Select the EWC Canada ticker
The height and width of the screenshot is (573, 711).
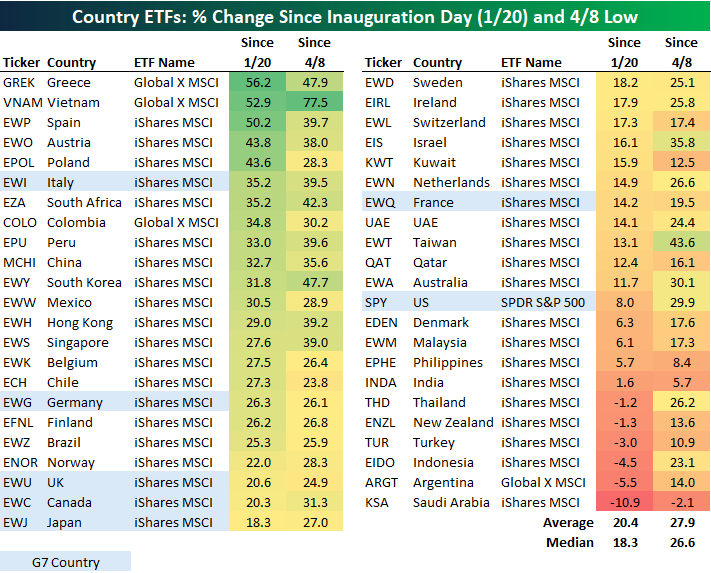click(20, 503)
